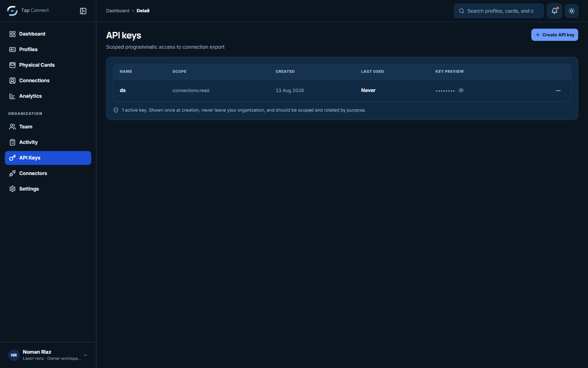Click the Never last used value
The width and height of the screenshot is (588, 368).
coord(368,90)
